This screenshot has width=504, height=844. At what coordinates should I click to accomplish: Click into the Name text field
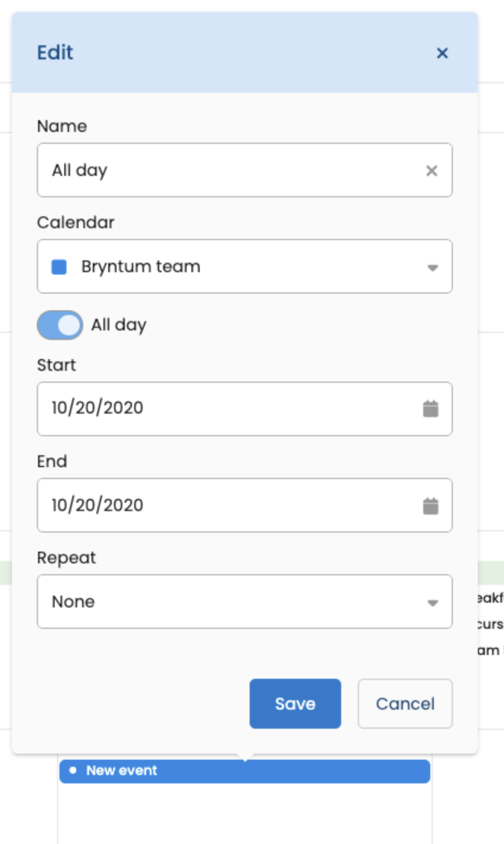tap(232, 171)
